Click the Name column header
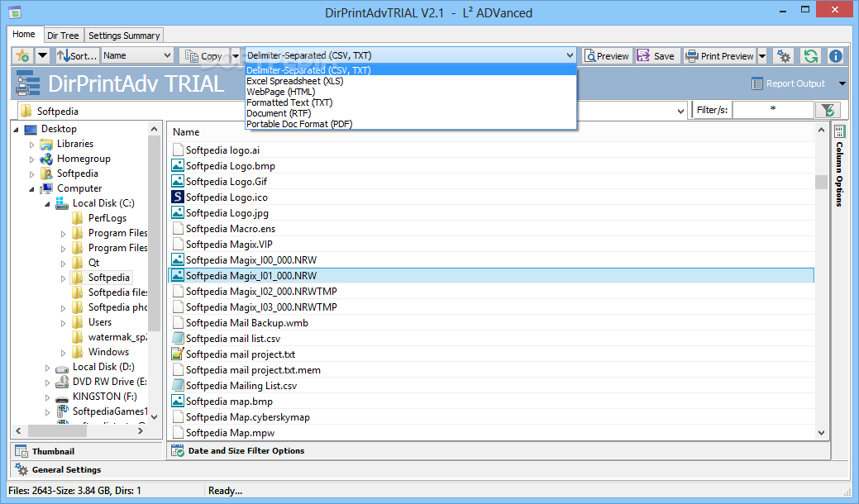The height and width of the screenshot is (504, 859). tap(186, 132)
